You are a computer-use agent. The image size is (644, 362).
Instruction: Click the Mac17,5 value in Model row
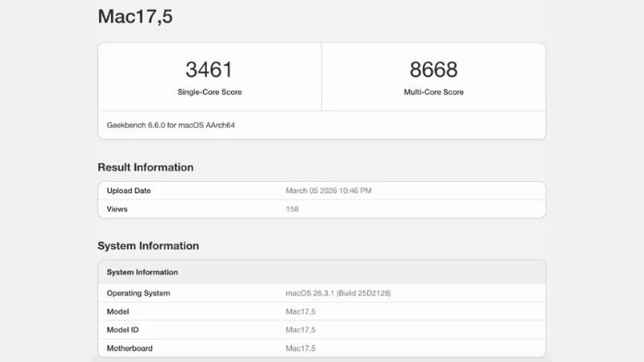pyautogui.click(x=300, y=311)
